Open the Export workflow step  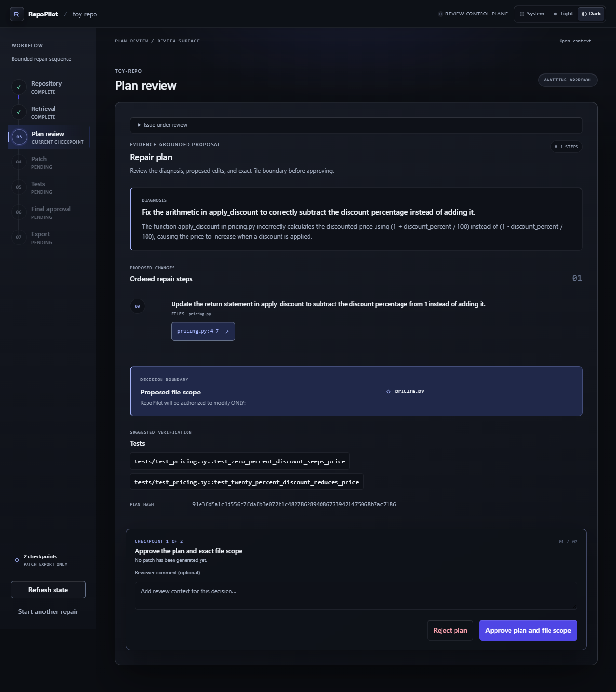(48, 237)
